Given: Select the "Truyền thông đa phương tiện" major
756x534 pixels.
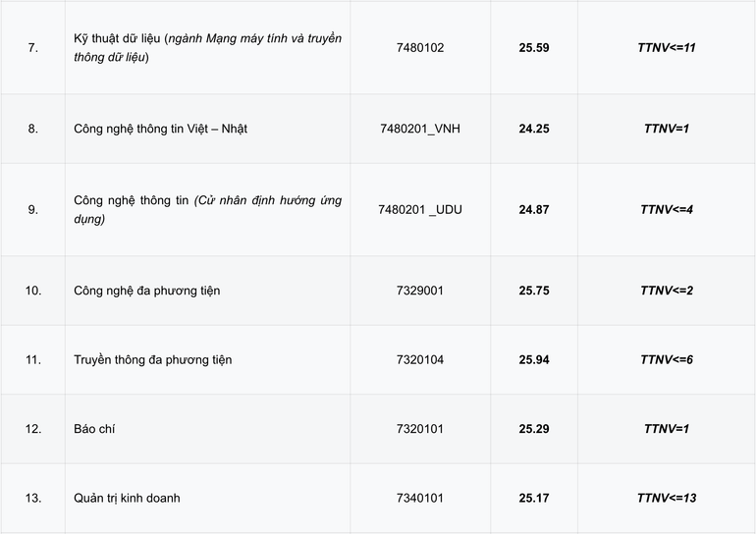Looking at the screenshot, I should pos(153,360).
